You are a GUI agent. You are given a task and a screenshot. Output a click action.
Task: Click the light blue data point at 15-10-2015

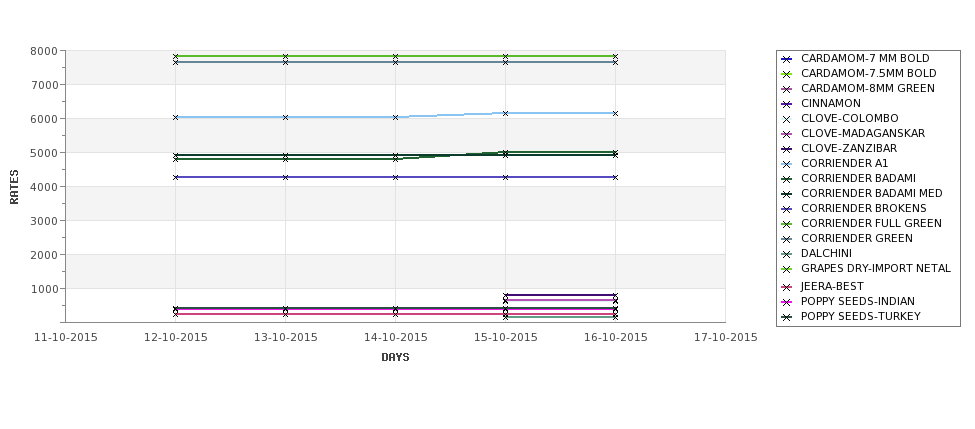pyautogui.click(x=506, y=113)
